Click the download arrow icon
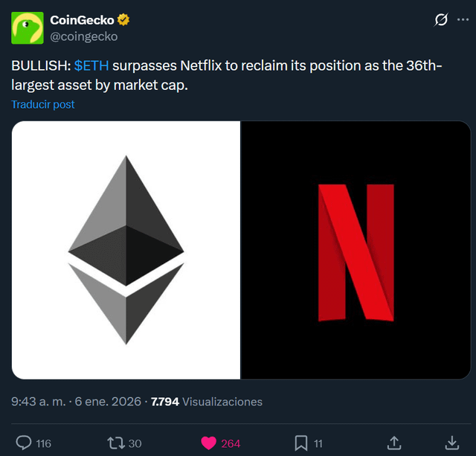This screenshot has height=456, width=476. (451, 443)
